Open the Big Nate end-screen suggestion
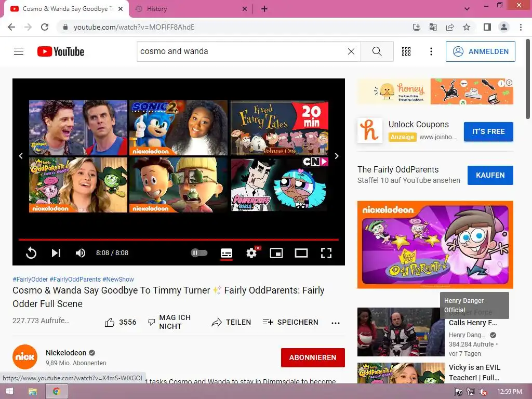Viewport: 532px width, 399px height. click(x=179, y=184)
